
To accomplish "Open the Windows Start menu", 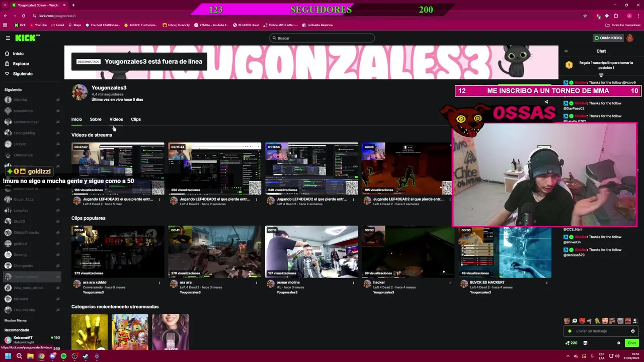I will tap(8, 356).
